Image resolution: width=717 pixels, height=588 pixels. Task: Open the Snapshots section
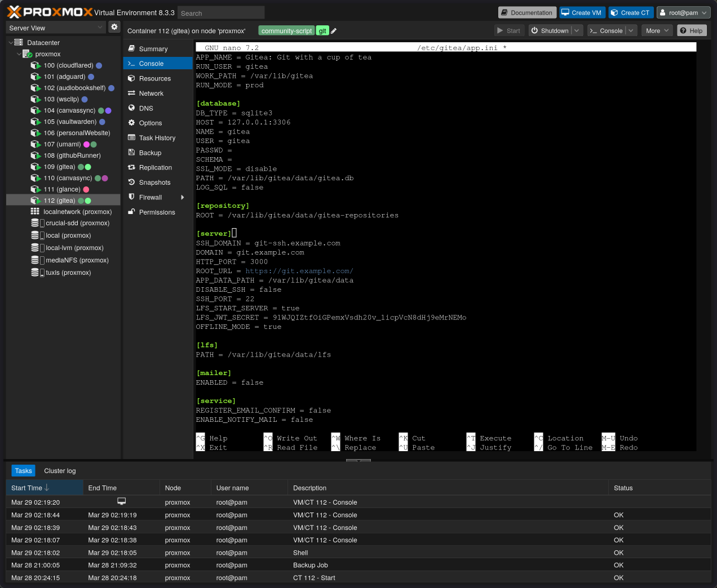point(158,182)
